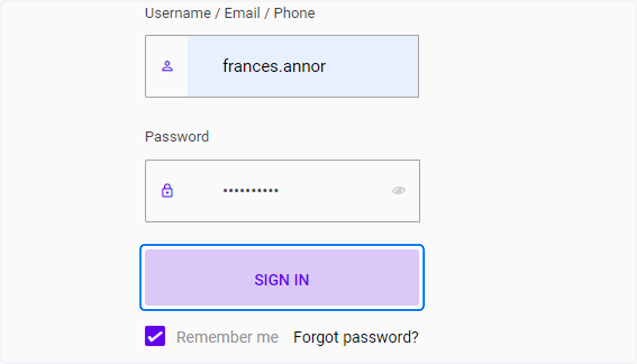The width and height of the screenshot is (637, 364).
Task: Click blank area between dots and eye icon
Action: point(335,190)
